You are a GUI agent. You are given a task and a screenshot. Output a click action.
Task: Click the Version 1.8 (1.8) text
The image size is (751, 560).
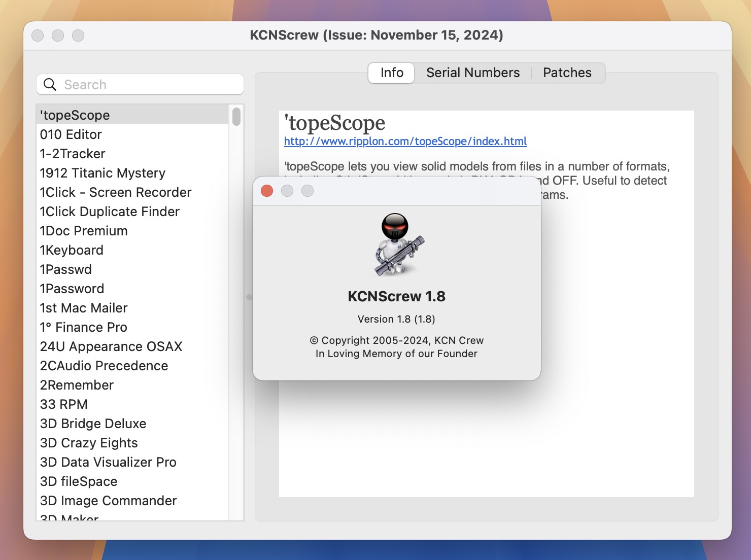[396, 319]
